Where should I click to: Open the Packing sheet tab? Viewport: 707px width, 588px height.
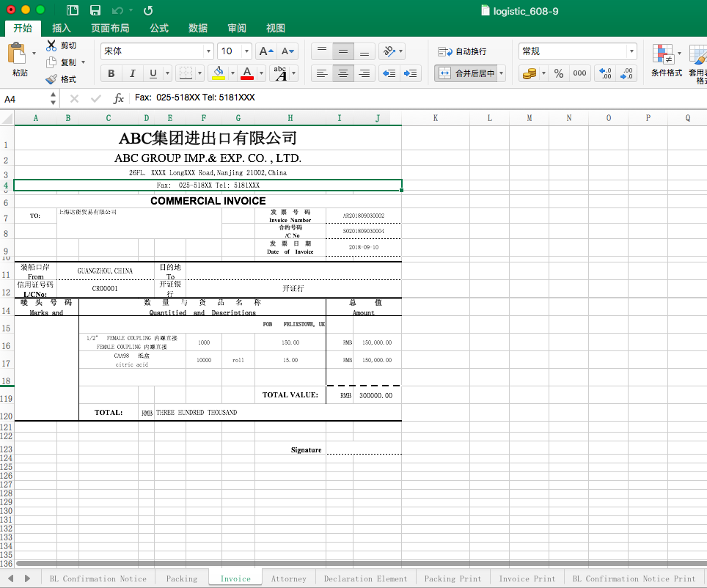click(181, 578)
